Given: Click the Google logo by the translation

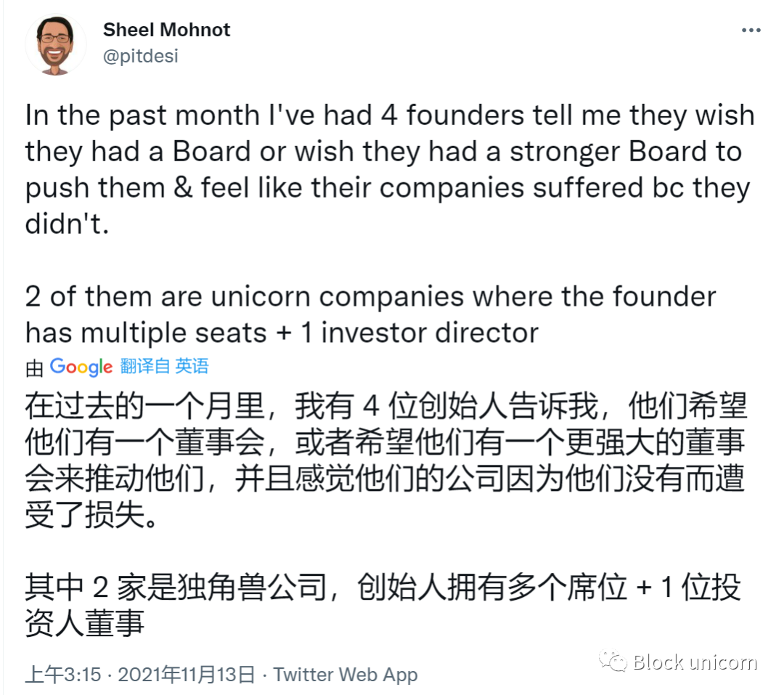Looking at the screenshot, I should (81, 367).
